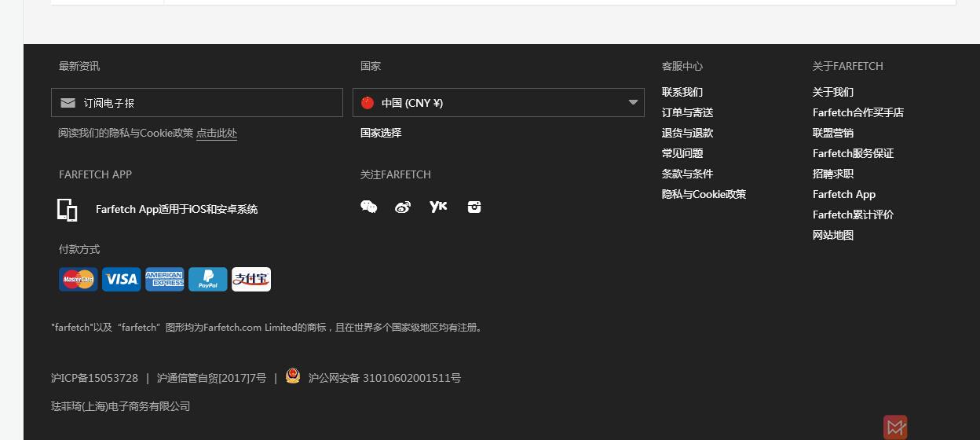980x440 pixels.
Task: Go to 联系我们 page
Action: coord(682,92)
